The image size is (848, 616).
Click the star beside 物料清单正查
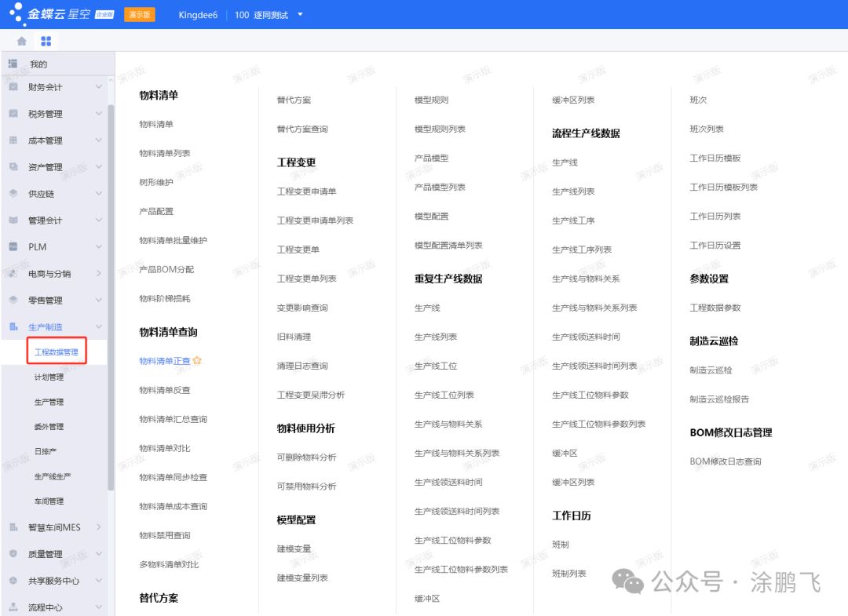tap(198, 361)
